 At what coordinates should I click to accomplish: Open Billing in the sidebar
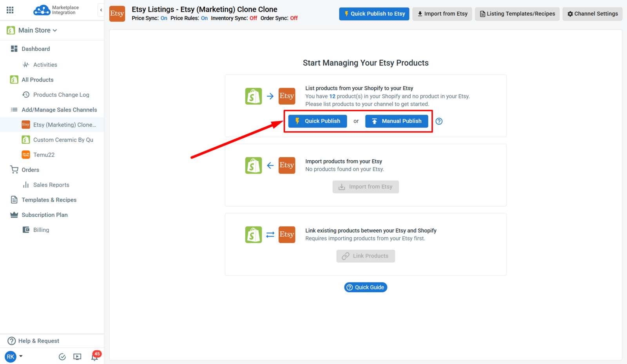click(41, 230)
